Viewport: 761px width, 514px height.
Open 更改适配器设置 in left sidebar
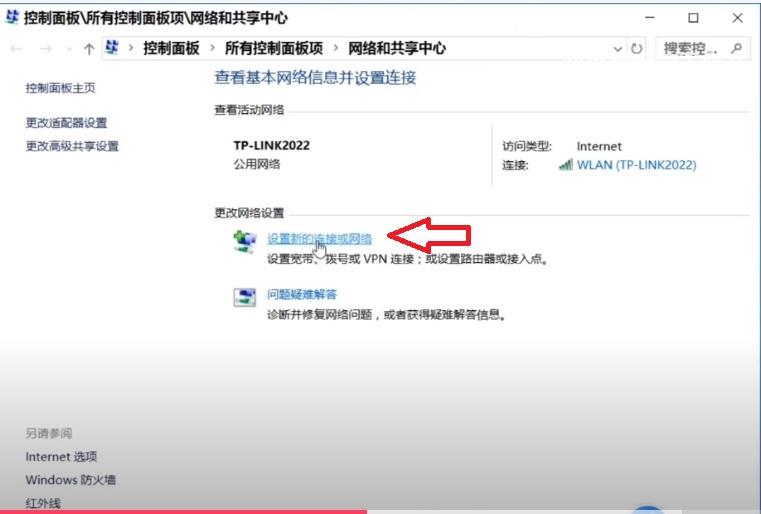point(66,123)
